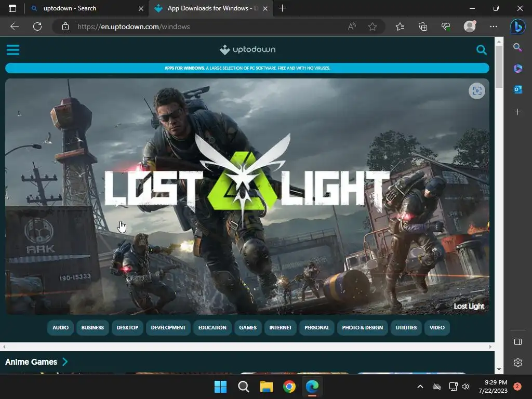Toggle the sidebar visibility icon
The image size is (532, 399).
point(518,342)
